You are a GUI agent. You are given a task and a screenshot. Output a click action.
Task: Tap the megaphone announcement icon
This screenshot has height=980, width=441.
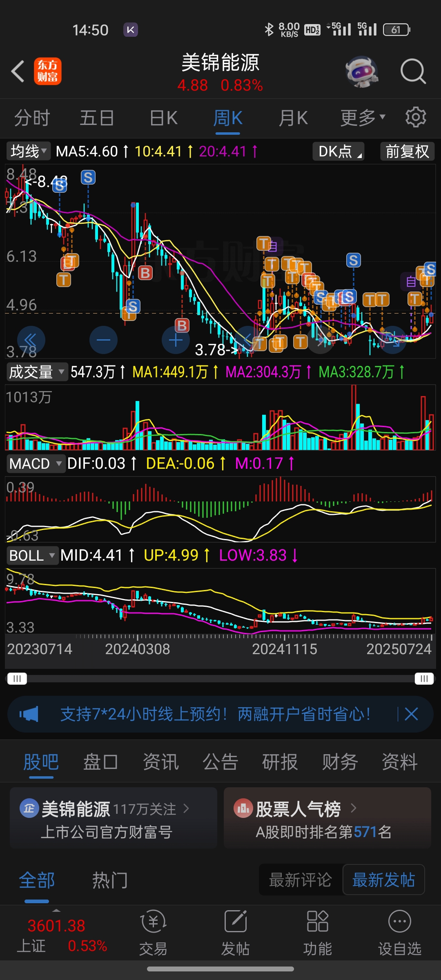(29, 714)
